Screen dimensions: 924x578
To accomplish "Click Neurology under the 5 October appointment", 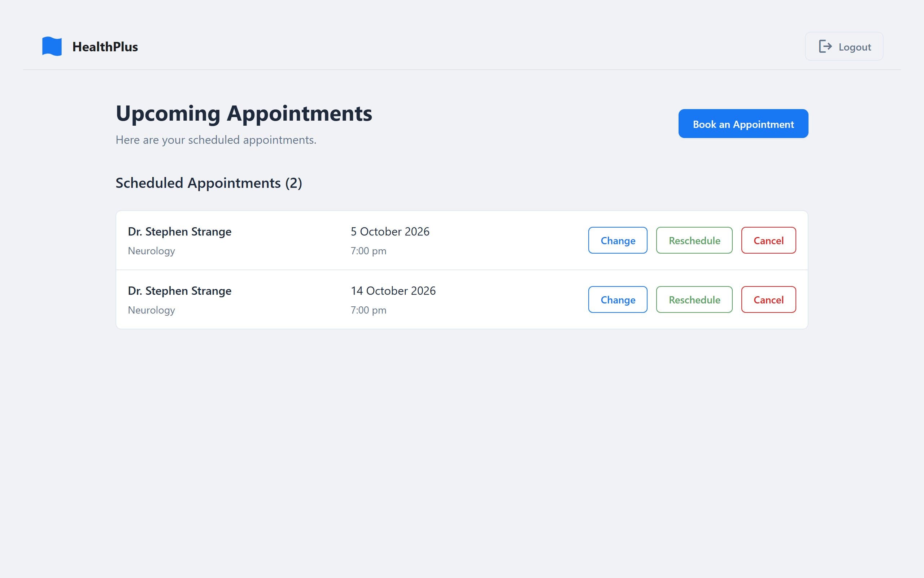I will tap(151, 251).
